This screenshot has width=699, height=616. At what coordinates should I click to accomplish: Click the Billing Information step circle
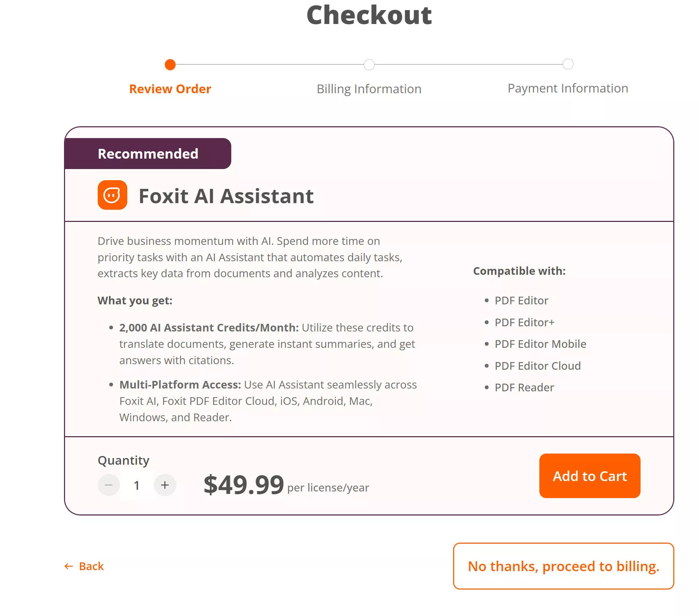click(x=369, y=65)
